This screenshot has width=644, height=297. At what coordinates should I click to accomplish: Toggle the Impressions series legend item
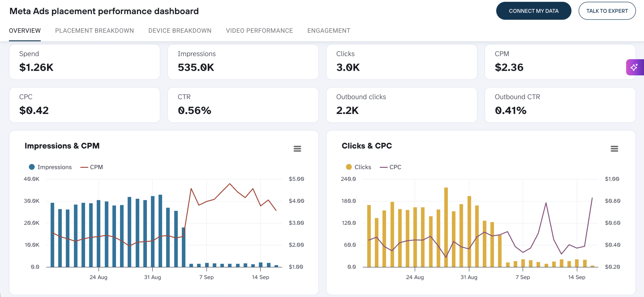pyautogui.click(x=50, y=167)
